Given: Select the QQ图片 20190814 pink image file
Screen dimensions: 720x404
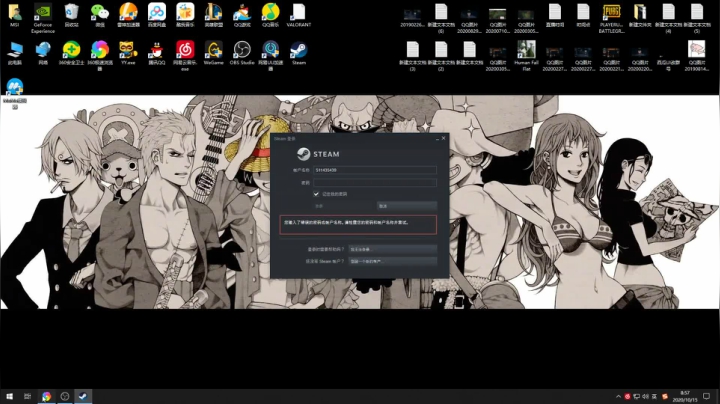Looking at the screenshot, I should pos(697,56).
